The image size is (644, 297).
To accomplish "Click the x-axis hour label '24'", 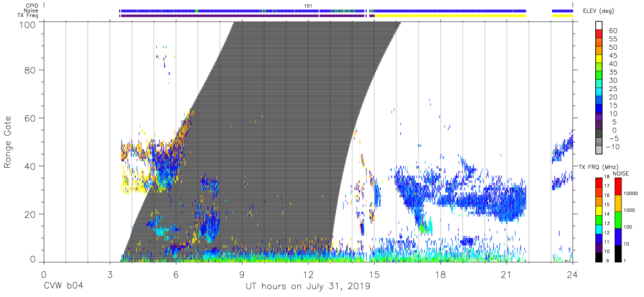I will [x=572, y=274].
